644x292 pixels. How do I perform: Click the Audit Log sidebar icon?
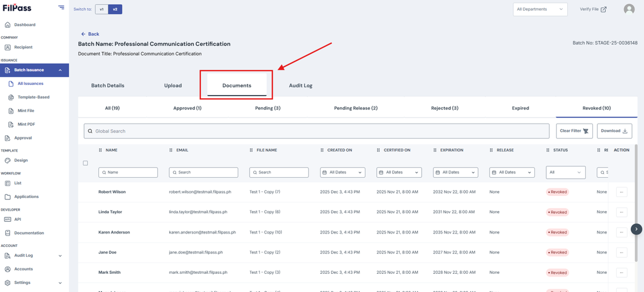click(x=8, y=255)
